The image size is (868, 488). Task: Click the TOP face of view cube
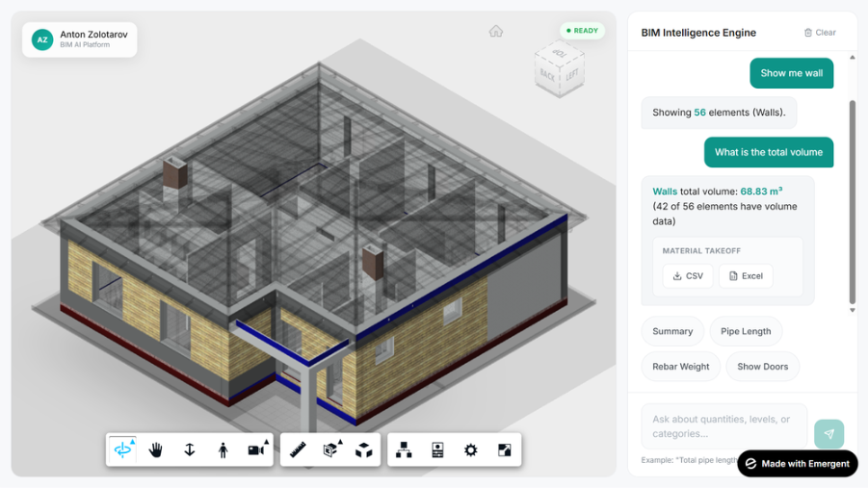(x=559, y=54)
